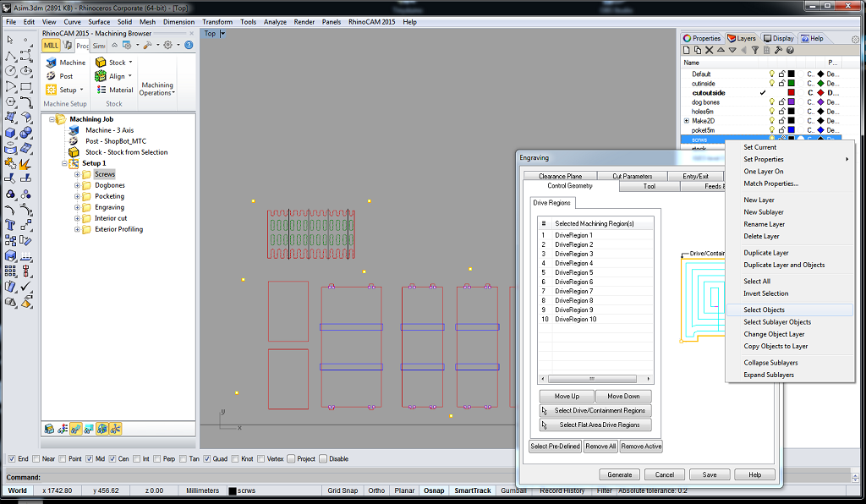The width and height of the screenshot is (866, 504).
Task: Expand the Make2D layer sublayers
Action: coord(687,121)
